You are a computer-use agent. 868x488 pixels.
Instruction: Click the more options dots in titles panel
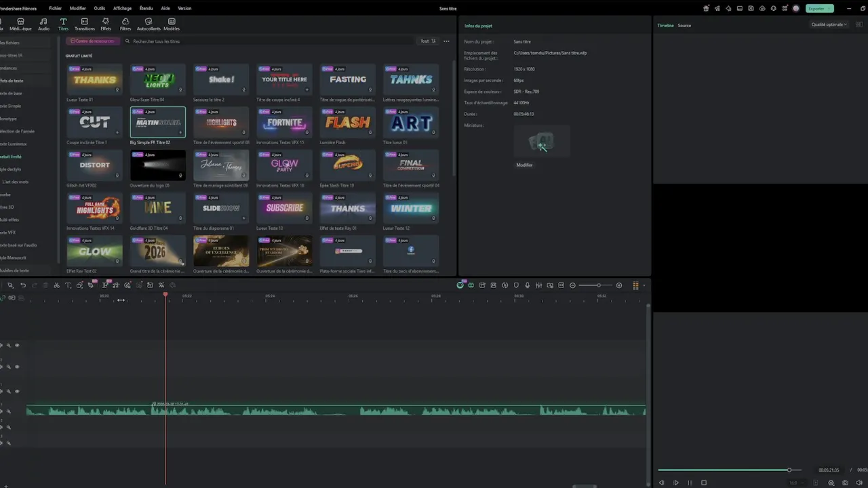point(446,41)
